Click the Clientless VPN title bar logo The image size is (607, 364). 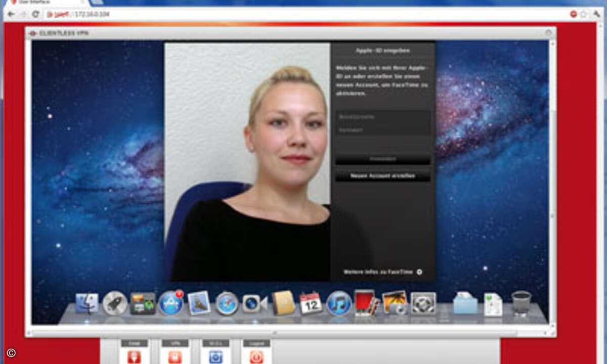[x=33, y=33]
